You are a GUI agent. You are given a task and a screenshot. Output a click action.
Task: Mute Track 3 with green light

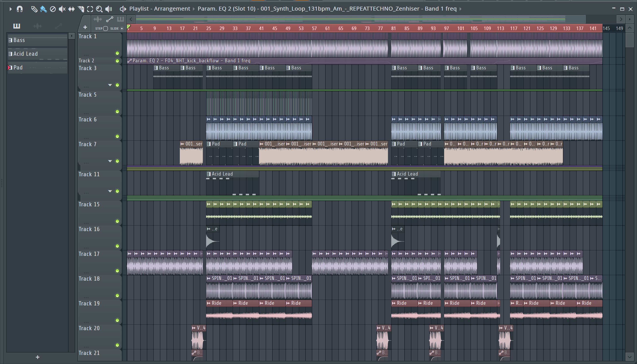pyautogui.click(x=117, y=85)
